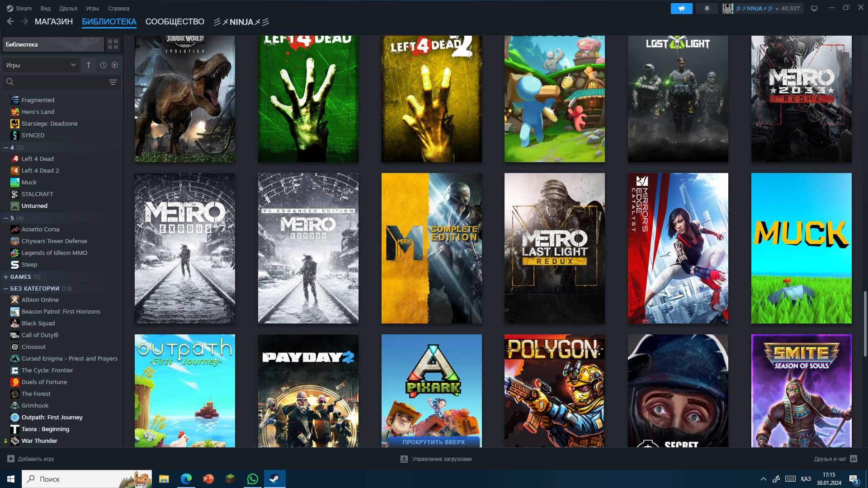868x488 pixels.
Task: Open PowerPoint from the taskbar
Action: point(208,479)
